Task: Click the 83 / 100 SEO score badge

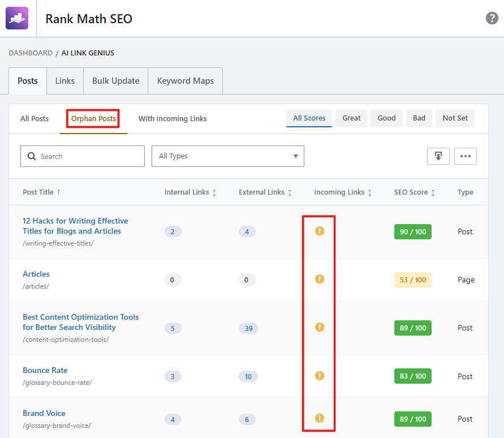Action: point(413,376)
